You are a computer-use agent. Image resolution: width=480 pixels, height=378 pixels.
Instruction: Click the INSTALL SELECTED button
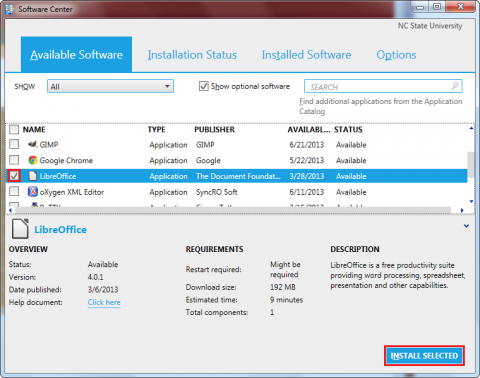(x=424, y=356)
